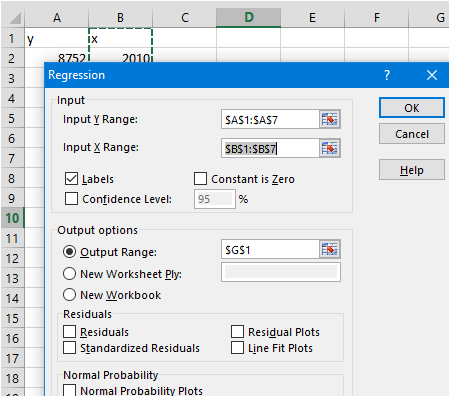Click into the Input X Range field
The height and width of the screenshot is (397, 450).
(270, 148)
